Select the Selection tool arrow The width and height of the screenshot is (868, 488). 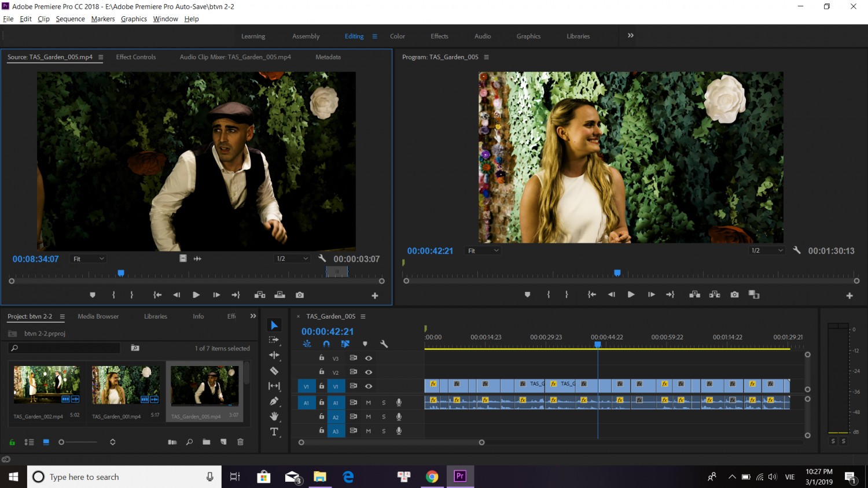click(x=274, y=325)
